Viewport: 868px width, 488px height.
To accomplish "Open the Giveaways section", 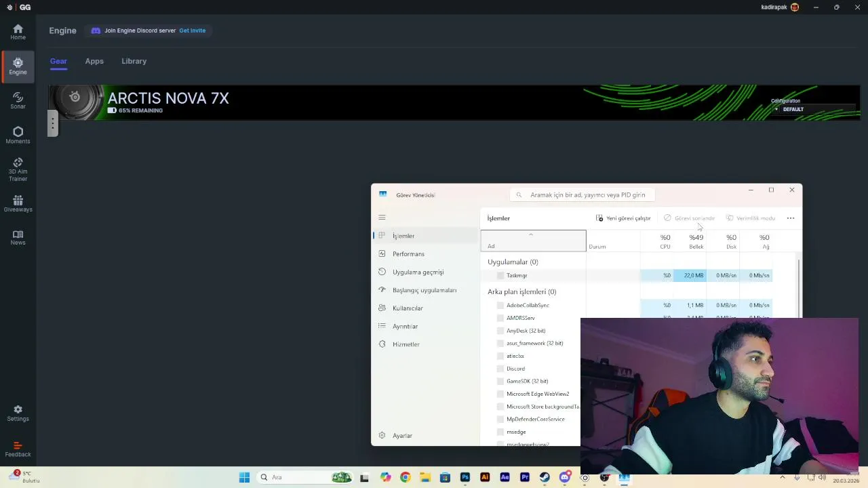I will [x=18, y=203].
